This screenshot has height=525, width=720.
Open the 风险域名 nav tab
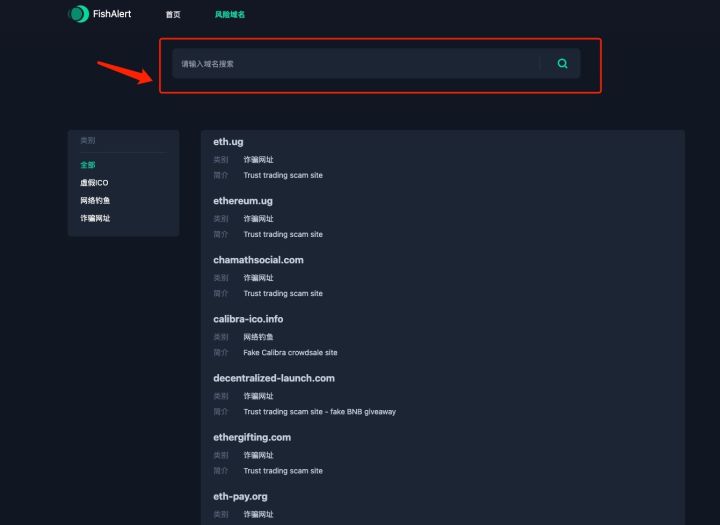(x=230, y=14)
